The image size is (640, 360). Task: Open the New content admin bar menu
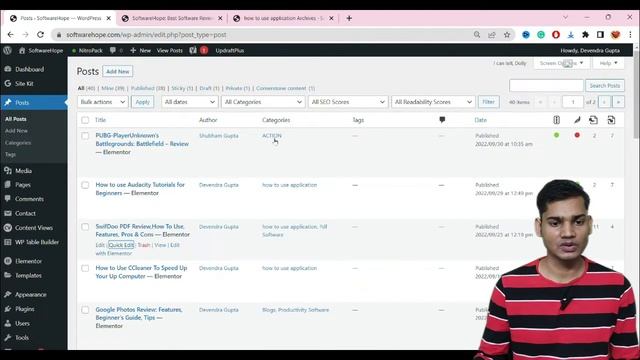click(x=140, y=50)
